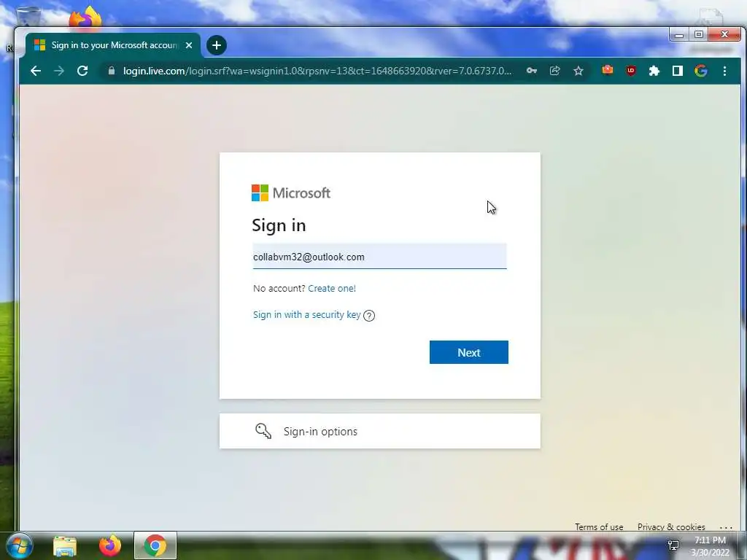Open Privacy & cookies link
This screenshot has width=747, height=560.
coord(671,526)
